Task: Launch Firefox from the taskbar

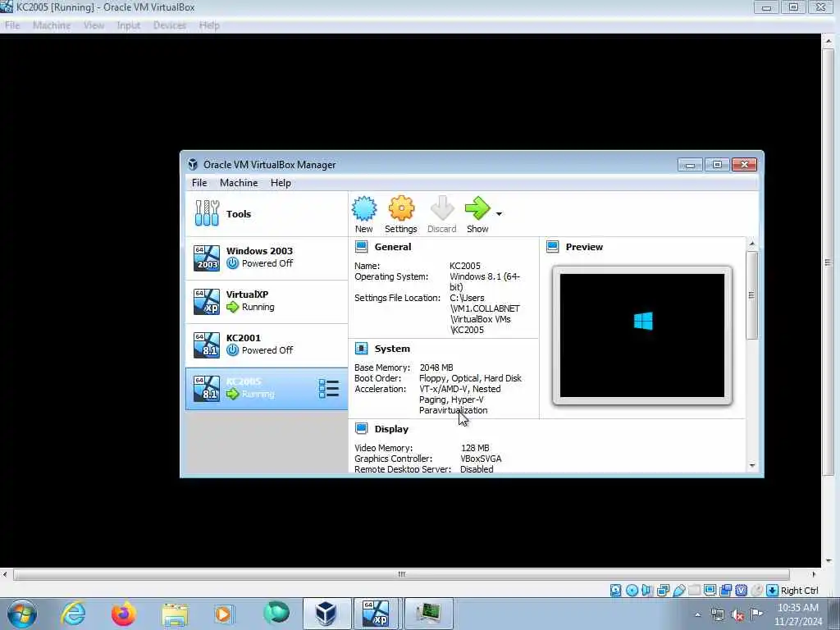Action: (x=123, y=614)
